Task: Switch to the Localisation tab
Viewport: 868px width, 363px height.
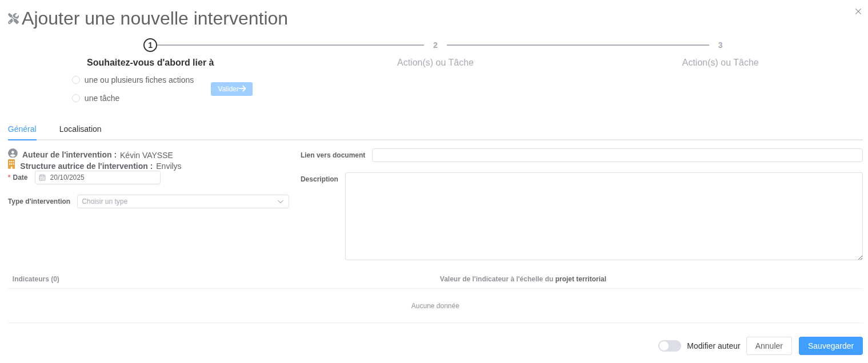Action: pos(80,129)
